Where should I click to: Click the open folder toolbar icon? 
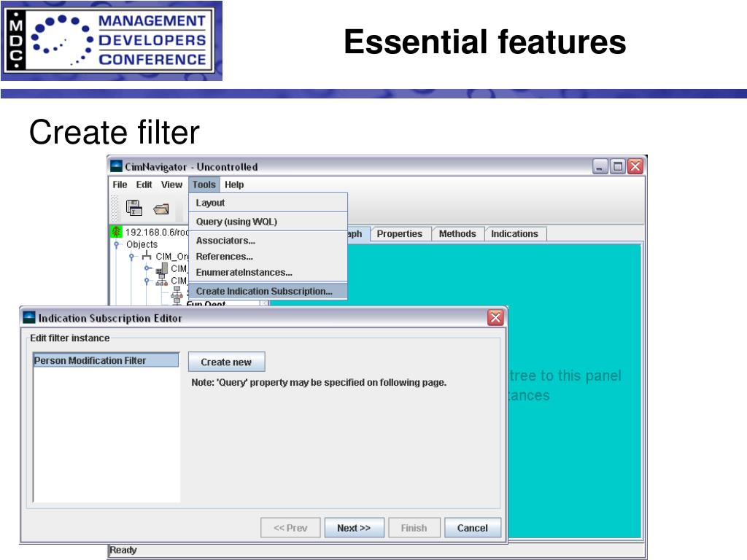(x=161, y=209)
